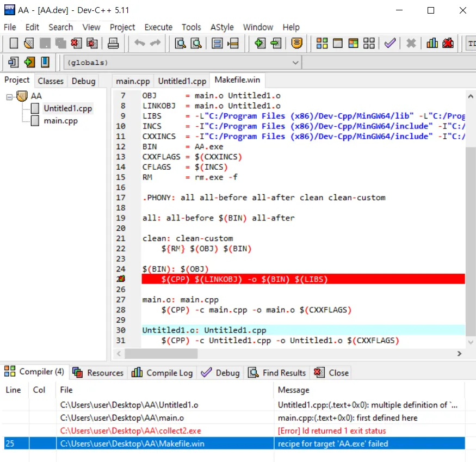Viewport: 476px width, 462px height.
Task: Switch to the Classes side tab
Action: point(51,81)
